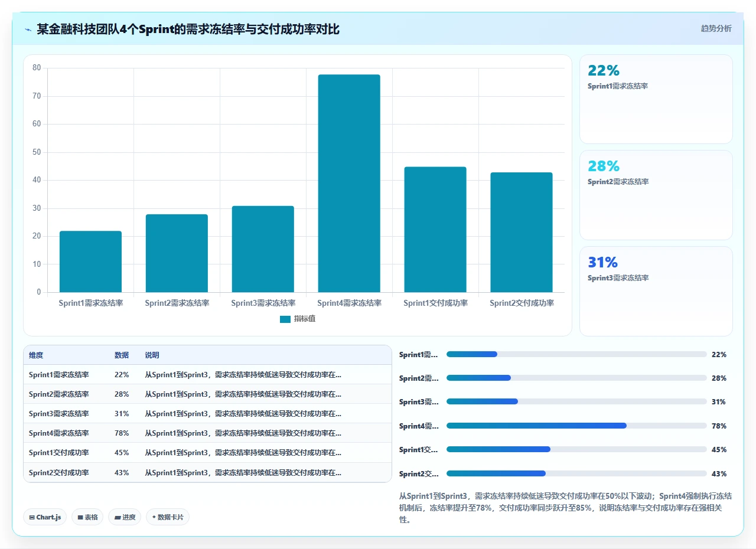Select the Sprint4需求冻结率 table row
This screenshot has width=756, height=549.
(x=207, y=433)
